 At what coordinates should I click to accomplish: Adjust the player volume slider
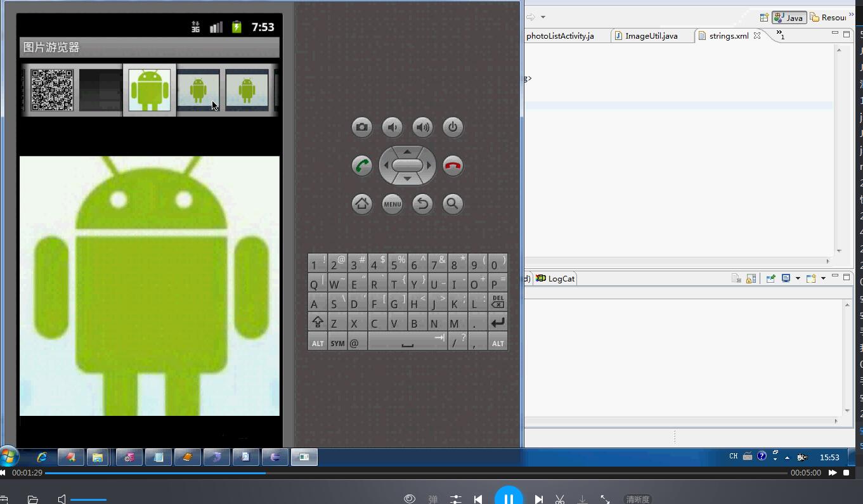pos(88,500)
